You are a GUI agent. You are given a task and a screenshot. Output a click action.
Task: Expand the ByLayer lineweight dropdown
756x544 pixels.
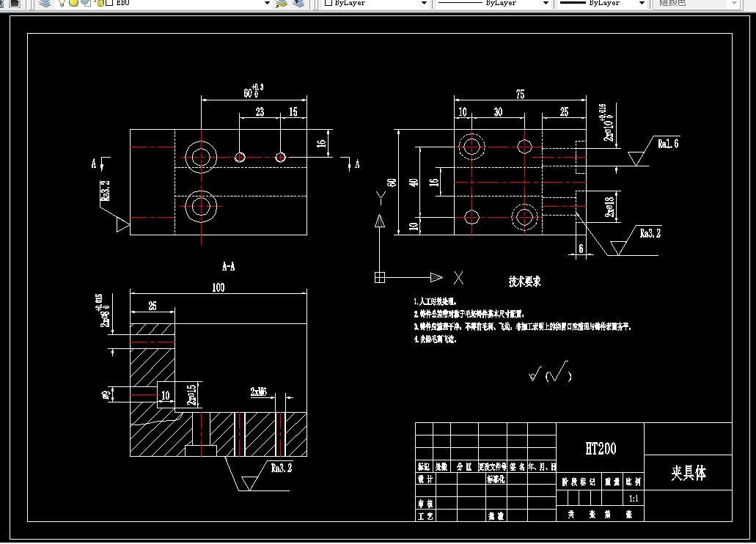642,3
